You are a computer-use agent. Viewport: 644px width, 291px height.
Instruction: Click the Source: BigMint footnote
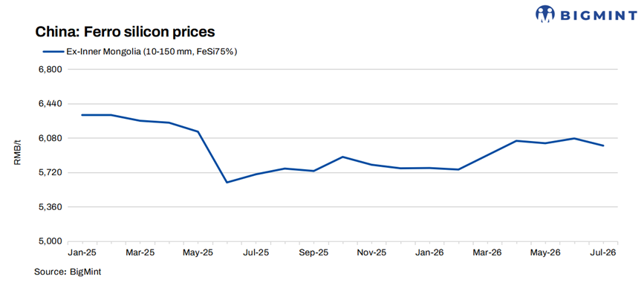[x=68, y=272]
